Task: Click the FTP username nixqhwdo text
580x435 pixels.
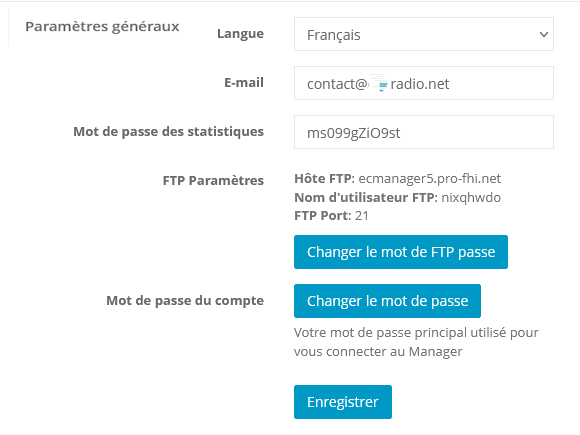Action: pyautogui.click(x=471, y=198)
